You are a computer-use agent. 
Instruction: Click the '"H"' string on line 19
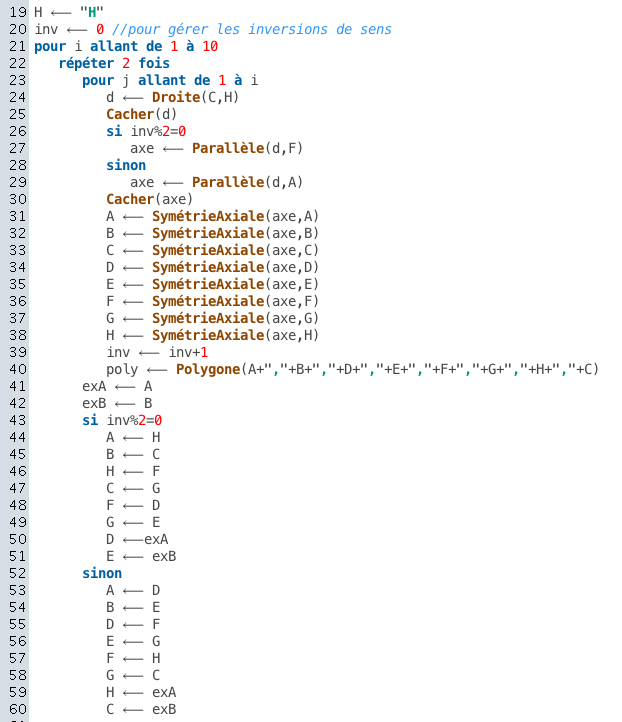[92, 12]
